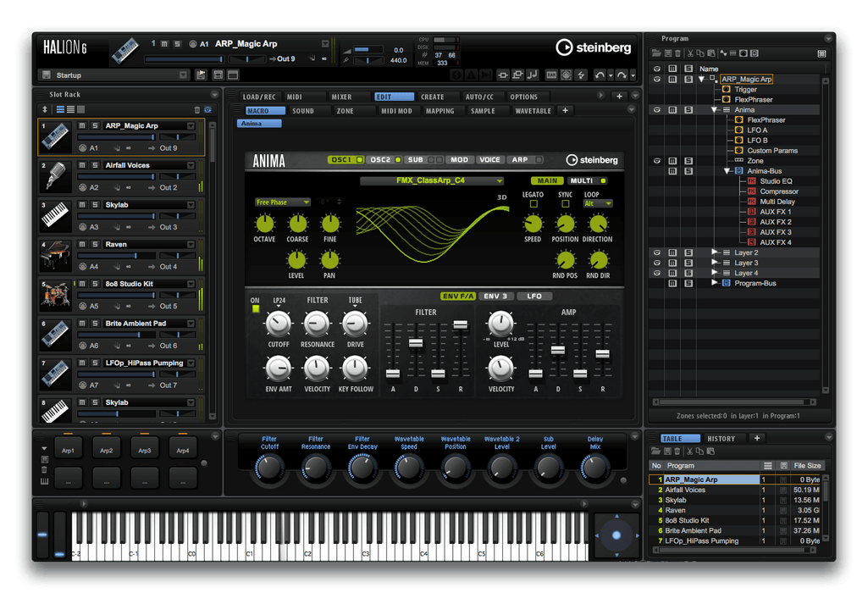Image resolution: width=868 pixels, height=593 pixels.
Task: Click the undo arrow in top toolbar
Action: click(600, 75)
